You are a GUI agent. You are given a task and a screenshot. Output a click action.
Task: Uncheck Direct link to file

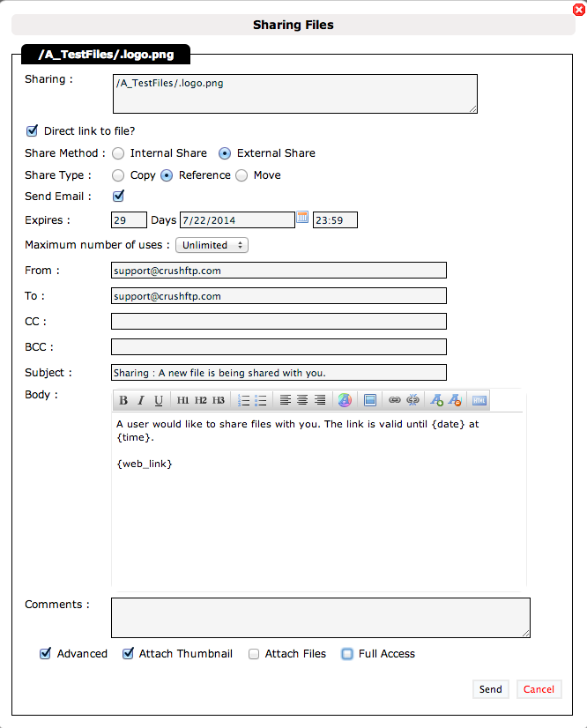[x=32, y=131]
